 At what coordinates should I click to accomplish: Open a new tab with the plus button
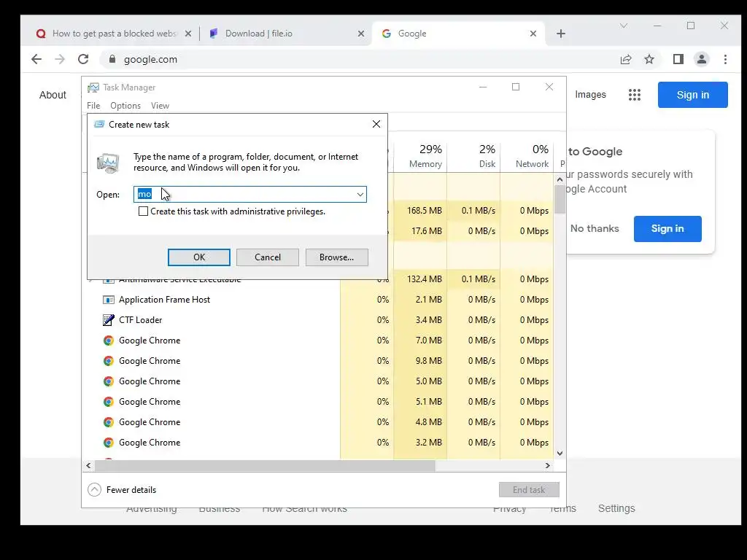tap(561, 34)
